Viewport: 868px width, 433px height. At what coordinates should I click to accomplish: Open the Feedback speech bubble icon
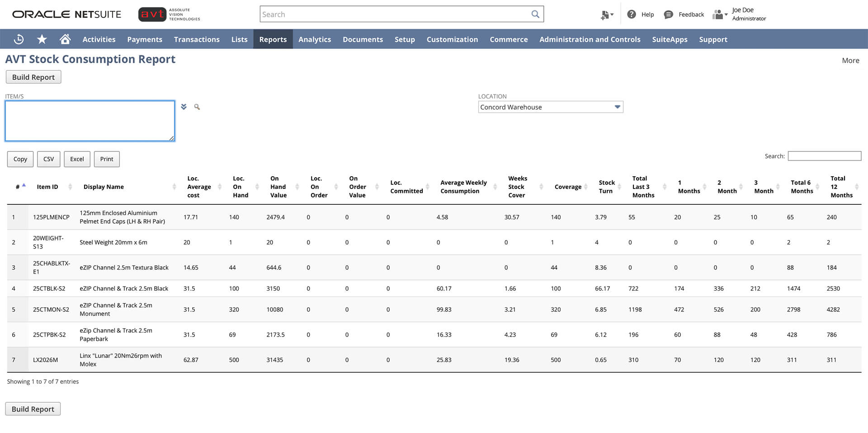[668, 14]
